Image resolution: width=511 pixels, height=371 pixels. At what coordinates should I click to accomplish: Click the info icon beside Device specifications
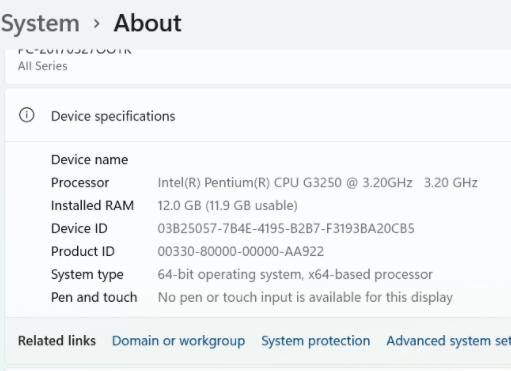[27, 115]
